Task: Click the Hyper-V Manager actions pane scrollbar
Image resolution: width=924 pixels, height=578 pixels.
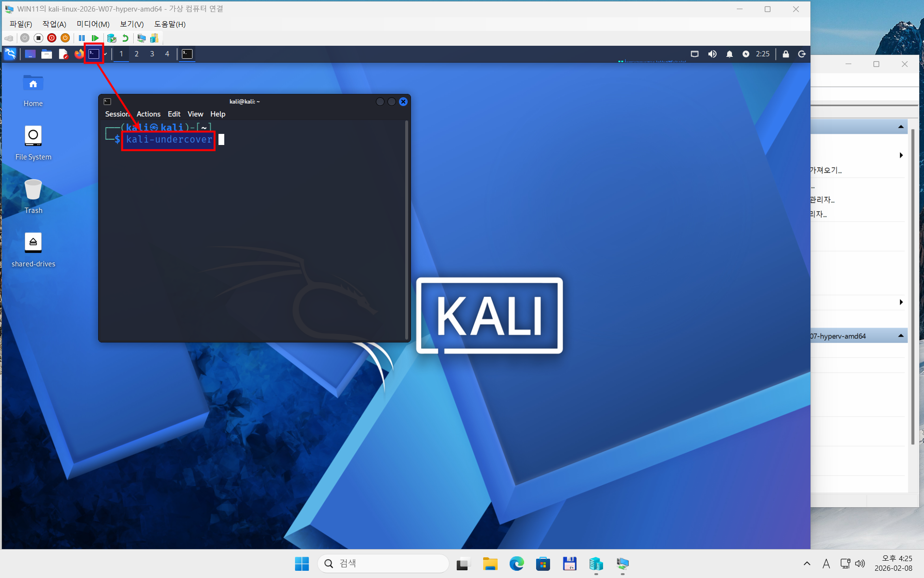Action: point(912,288)
